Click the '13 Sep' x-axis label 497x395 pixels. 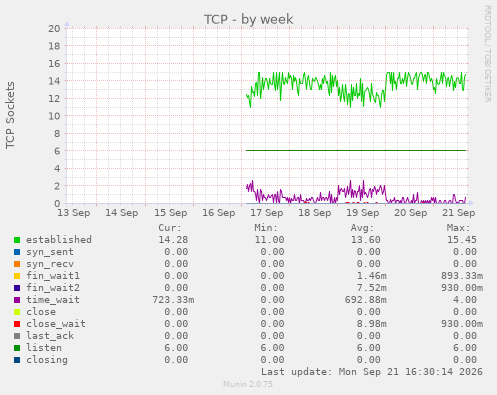pyautogui.click(x=74, y=213)
